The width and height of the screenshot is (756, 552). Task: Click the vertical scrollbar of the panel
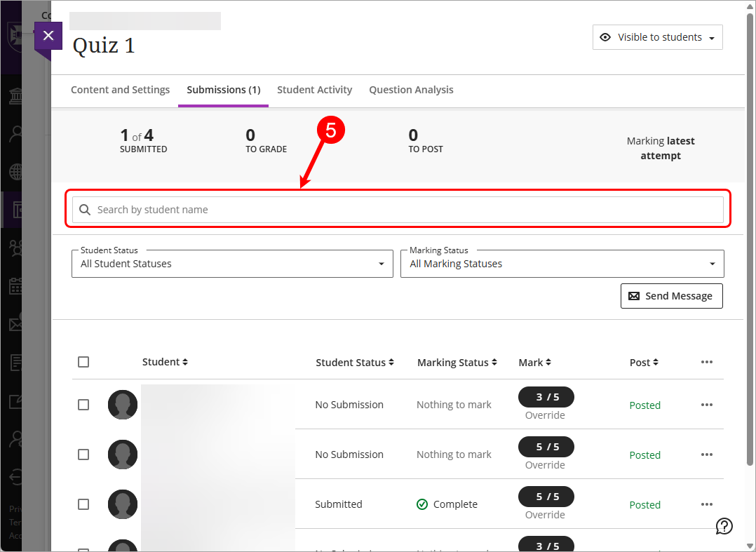point(750,241)
